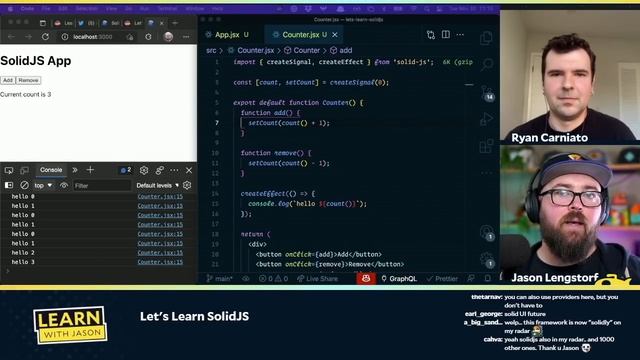View site information for localhost
The image size is (640, 360).
coord(64,37)
